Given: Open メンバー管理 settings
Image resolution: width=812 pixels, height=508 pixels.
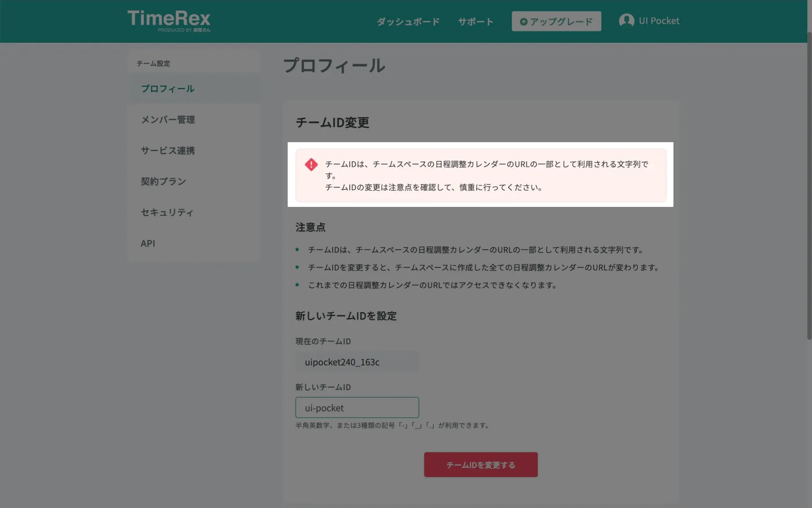Looking at the screenshot, I should tap(168, 119).
